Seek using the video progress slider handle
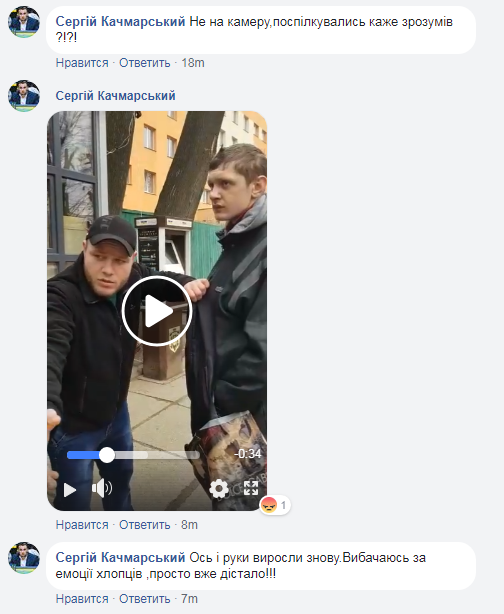This screenshot has height=614, width=504. [x=107, y=455]
